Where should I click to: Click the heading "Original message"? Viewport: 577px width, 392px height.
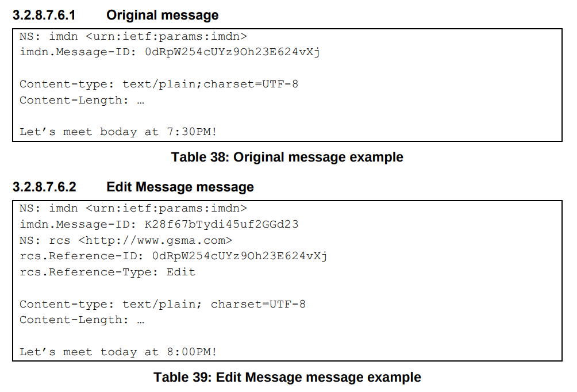tap(162, 15)
